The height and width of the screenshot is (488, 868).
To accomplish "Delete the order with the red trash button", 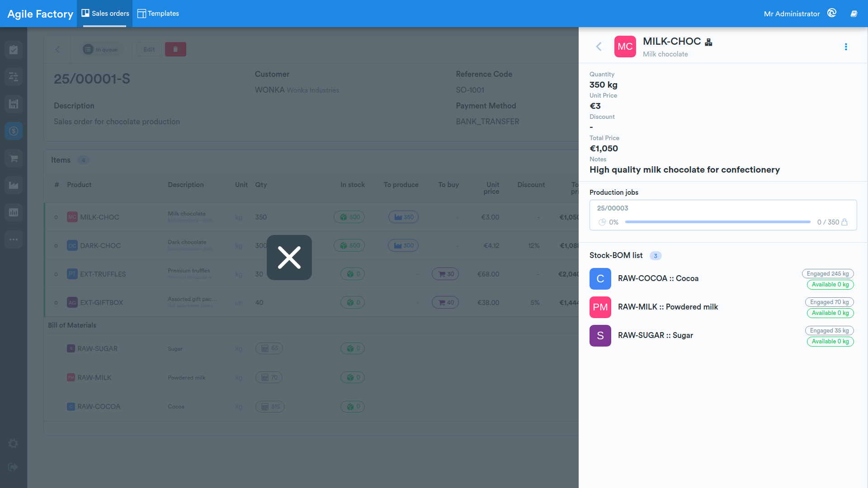I will (175, 49).
